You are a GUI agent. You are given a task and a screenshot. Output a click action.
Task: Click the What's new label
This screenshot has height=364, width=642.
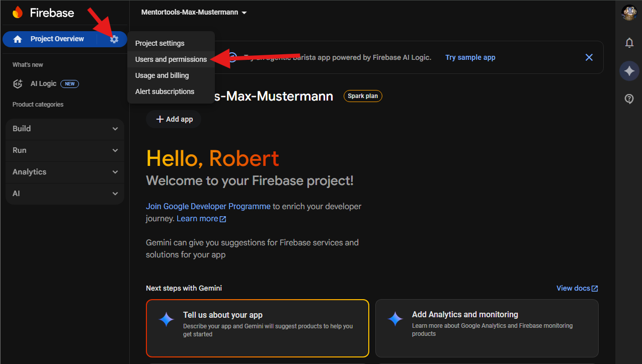pyautogui.click(x=28, y=65)
